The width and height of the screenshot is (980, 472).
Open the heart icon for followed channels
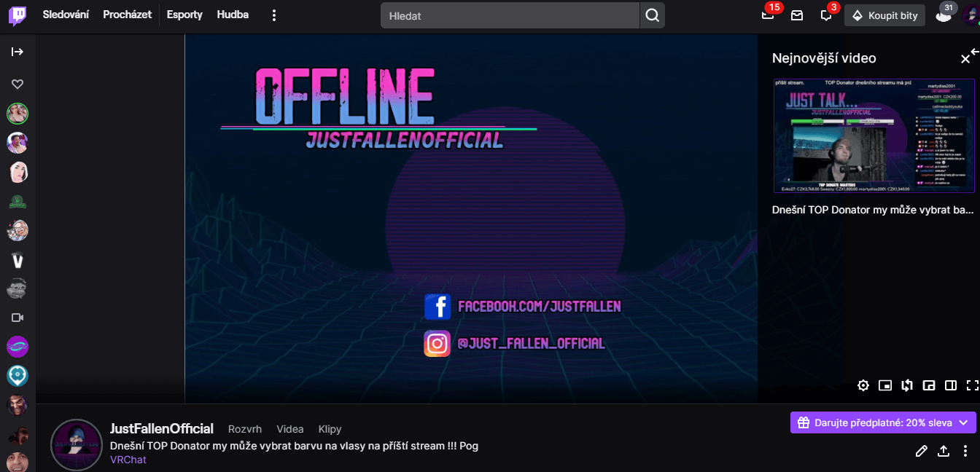pyautogui.click(x=17, y=84)
